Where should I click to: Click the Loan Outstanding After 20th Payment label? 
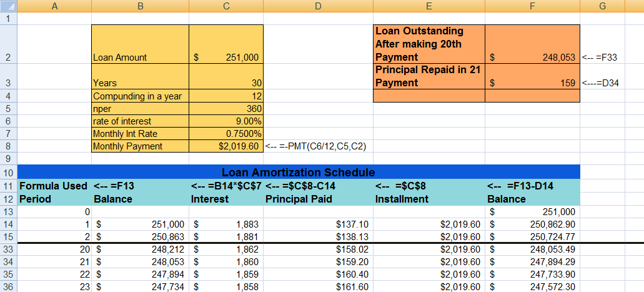(x=428, y=44)
